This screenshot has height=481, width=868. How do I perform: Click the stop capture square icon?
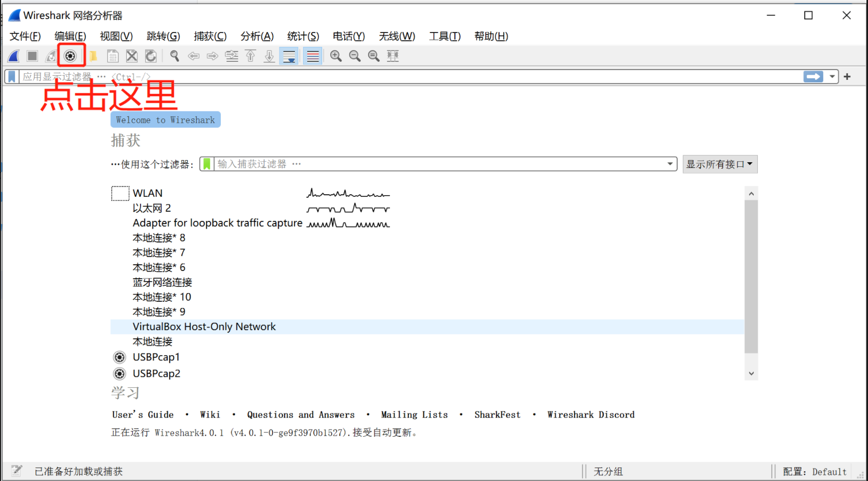[x=32, y=56]
